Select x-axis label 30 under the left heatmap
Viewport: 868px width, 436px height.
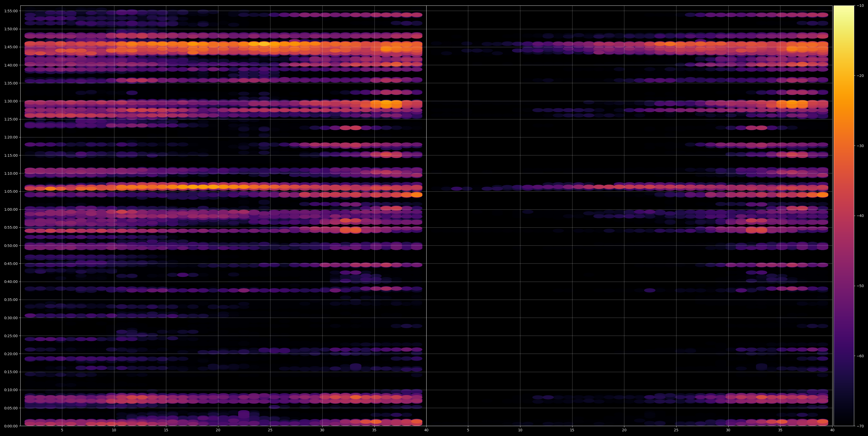pyautogui.click(x=322, y=430)
